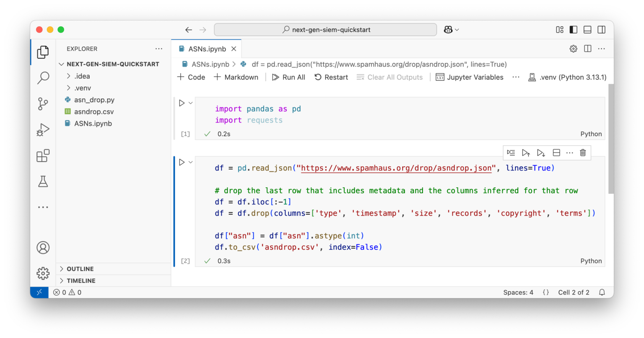644x338 pixels.
Task: Expand the .idea folder
Action: [82, 76]
